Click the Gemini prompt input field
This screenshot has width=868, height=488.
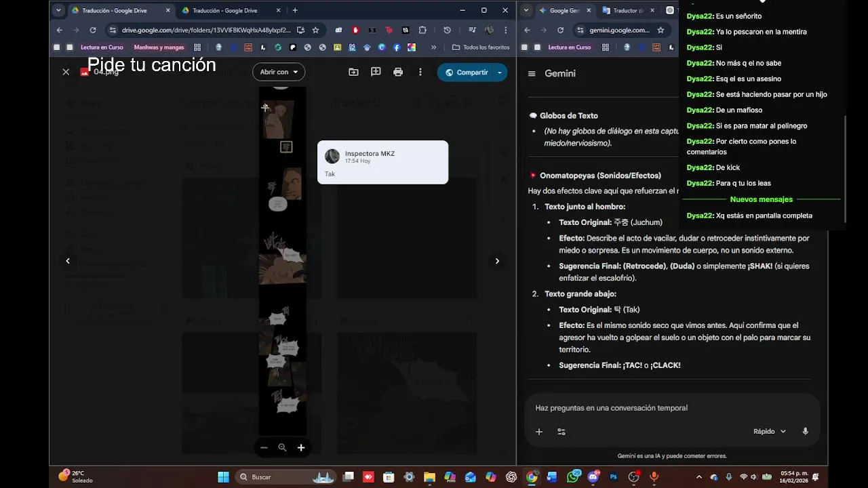[671, 408]
